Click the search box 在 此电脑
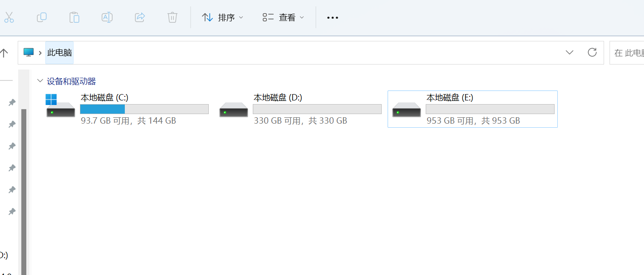The image size is (644, 275). [x=627, y=53]
